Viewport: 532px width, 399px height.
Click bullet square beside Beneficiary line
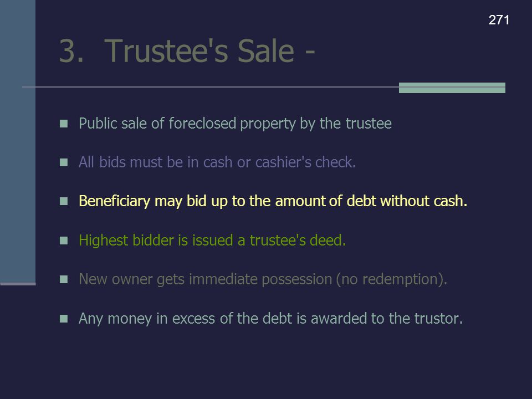(x=64, y=201)
